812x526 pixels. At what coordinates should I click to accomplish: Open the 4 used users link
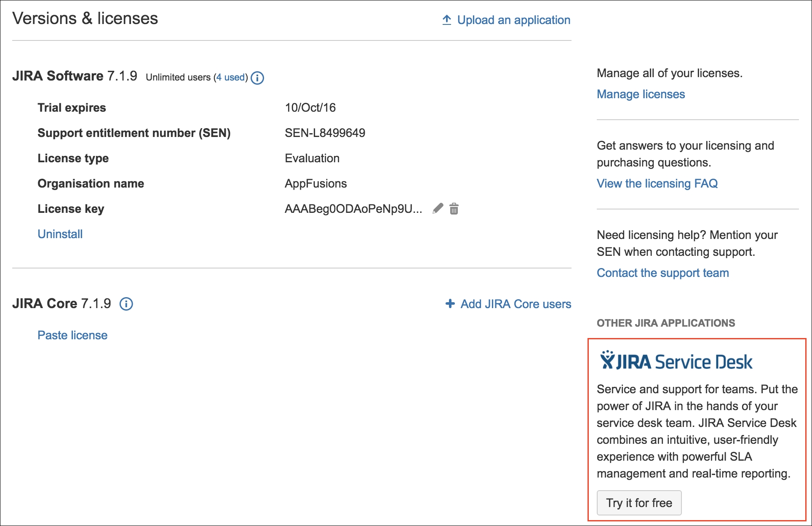(x=230, y=77)
